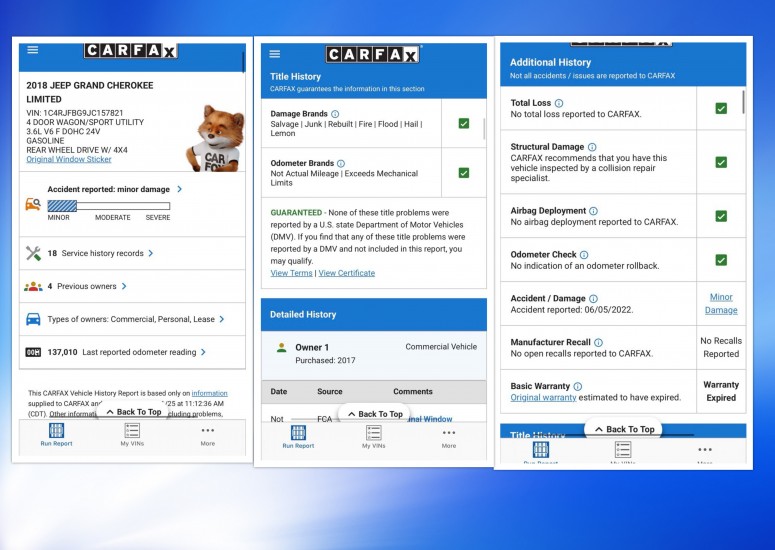Open hamburger menu in middle CARFAX panel
Screen dimensions: 775x550
pyautogui.click(x=275, y=54)
